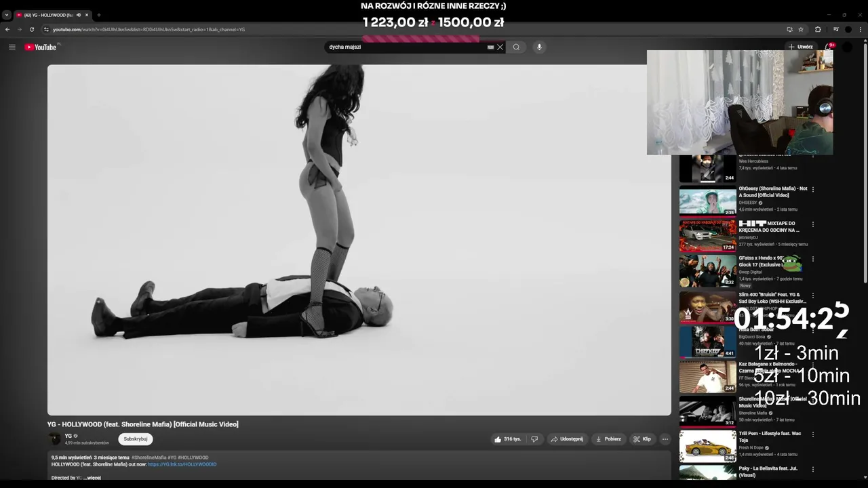Click the #ShorelineMafia hashtag
This screenshot has width=868, height=488.
click(x=149, y=457)
